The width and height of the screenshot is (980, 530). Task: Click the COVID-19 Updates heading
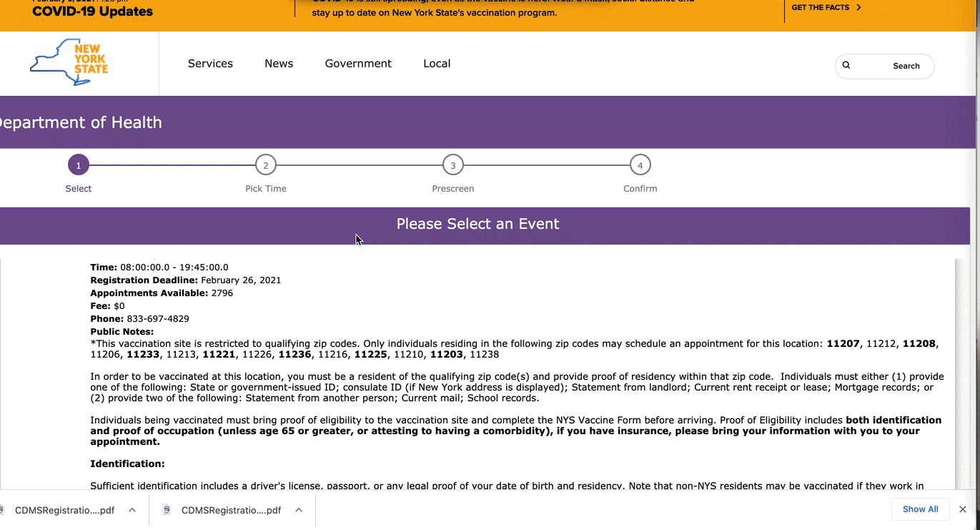92,11
